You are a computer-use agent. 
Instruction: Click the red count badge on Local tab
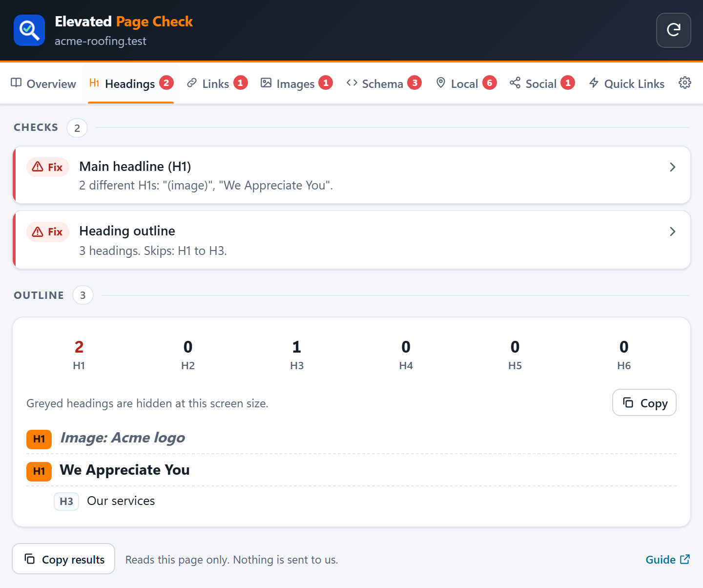(x=490, y=83)
